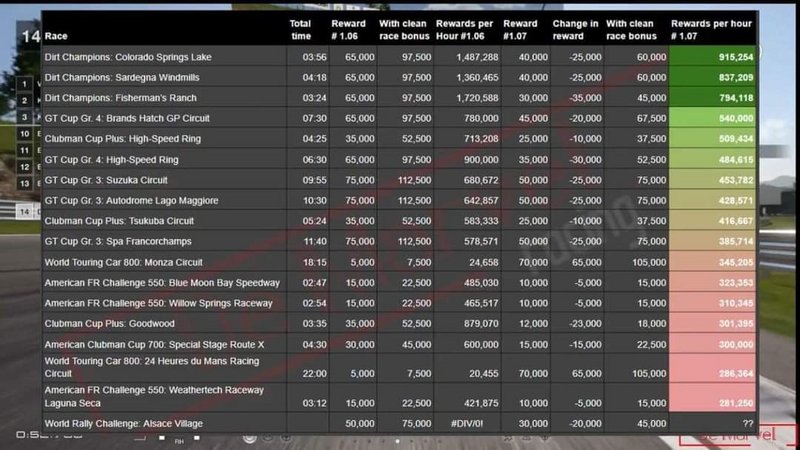Select 'American Clubman Cup 700: Special Stage Route X'
This screenshot has width=800, height=450.
[x=155, y=344]
